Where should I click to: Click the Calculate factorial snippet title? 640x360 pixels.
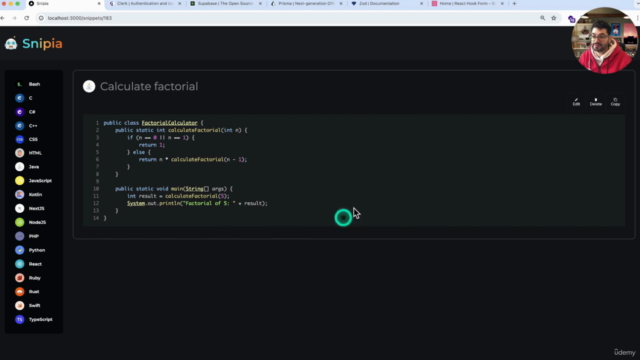coord(149,87)
